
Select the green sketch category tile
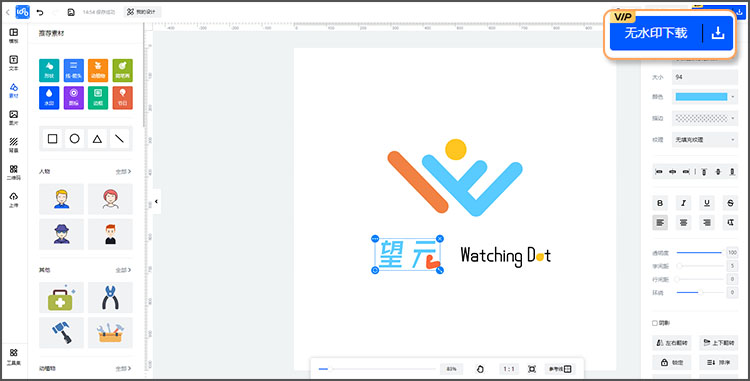(x=122, y=70)
